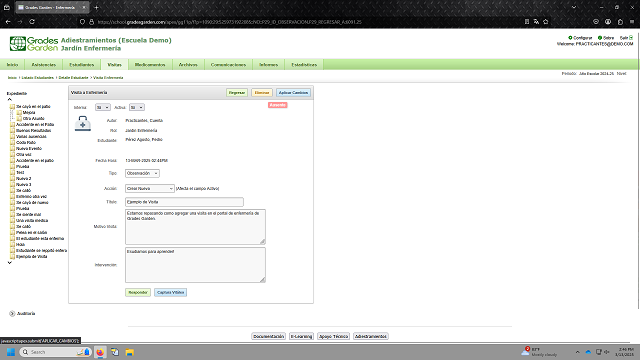Click the taskbar weather widget
This screenshot has width=640, height=360.
click(539, 352)
